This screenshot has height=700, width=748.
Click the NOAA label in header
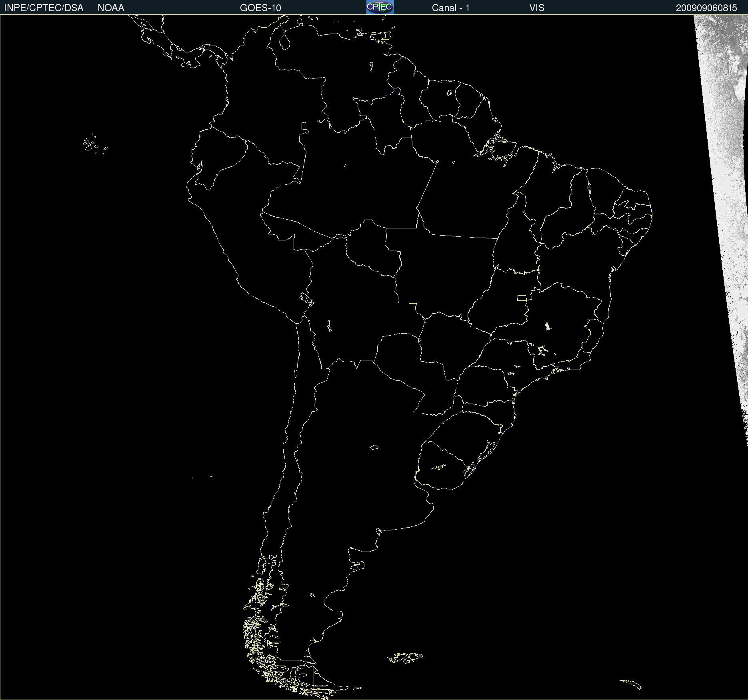click(x=111, y=8)
